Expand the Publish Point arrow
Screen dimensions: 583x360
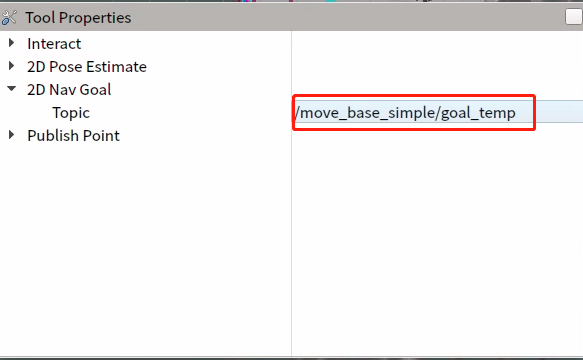pos(12,135)
